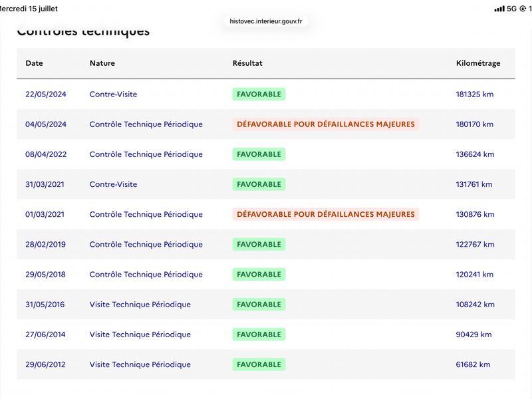Click DÉFAVORABLE badge on 04/05/2024 row
This screenshot has width=532, height=399.
(x=326, y=124)
